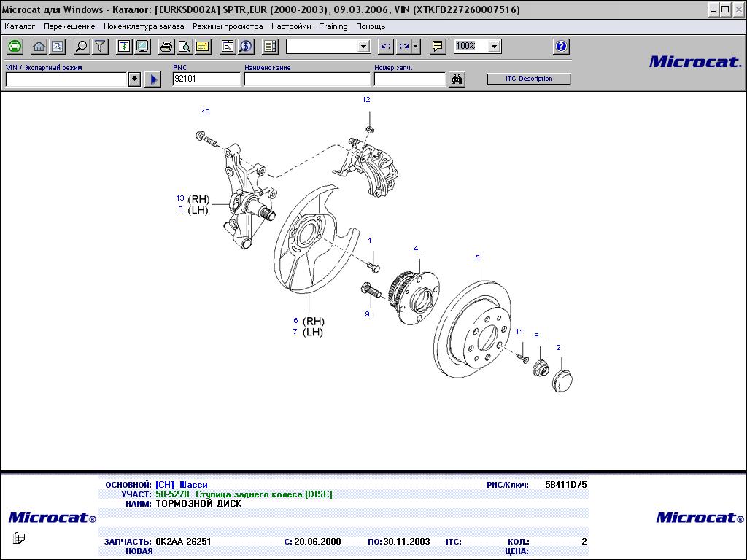The height and width of the screenshot is (560, 747).
Task: Open the Настройки menu
Action: [x=291, y=26]
